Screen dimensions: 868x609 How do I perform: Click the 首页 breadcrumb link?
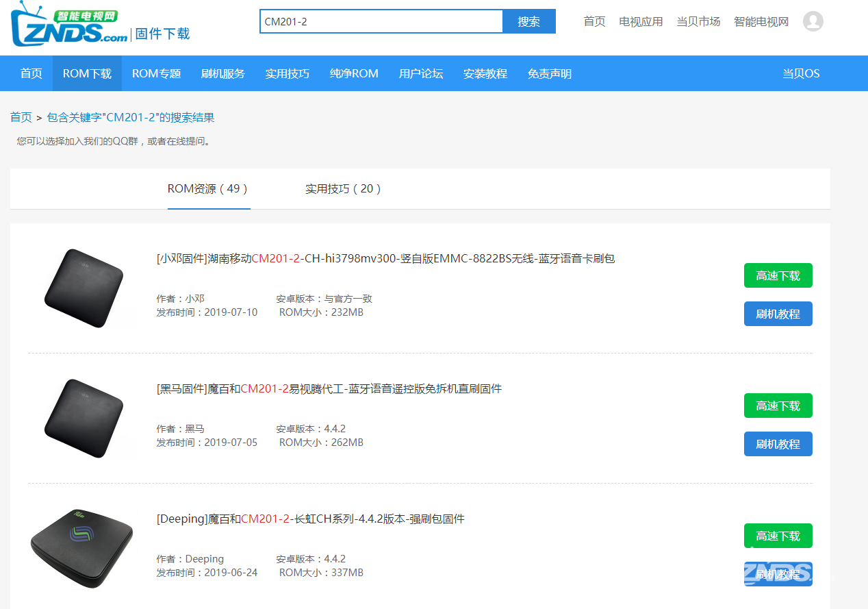tap(21, 117)
